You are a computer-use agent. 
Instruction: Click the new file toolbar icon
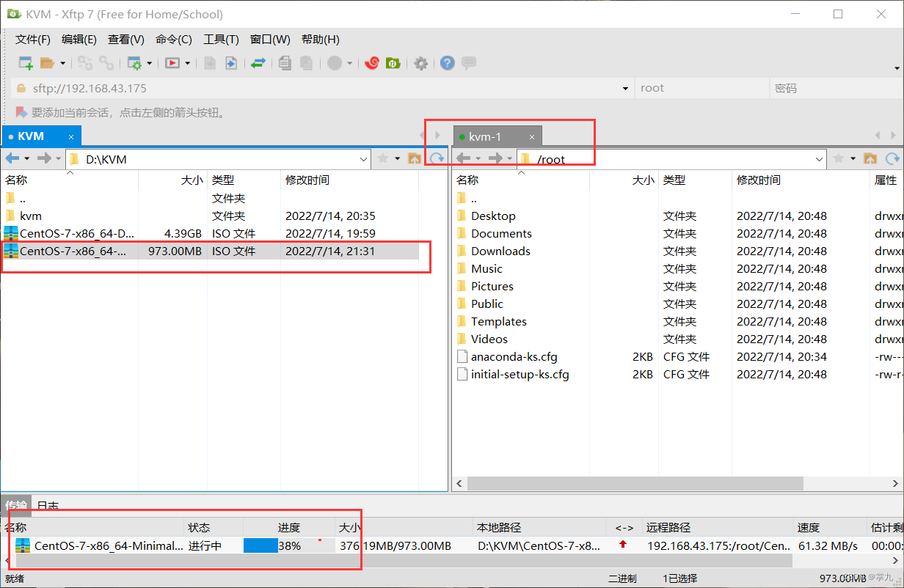coord(210,63)
